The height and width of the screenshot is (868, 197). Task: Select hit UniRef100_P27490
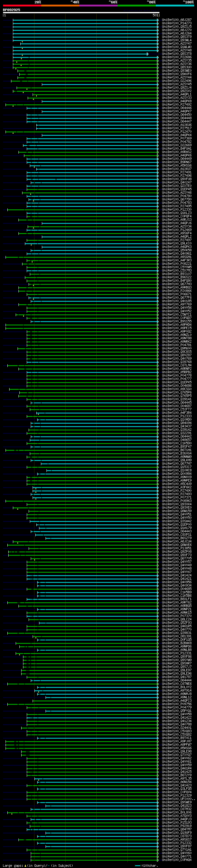click(177, 491)
